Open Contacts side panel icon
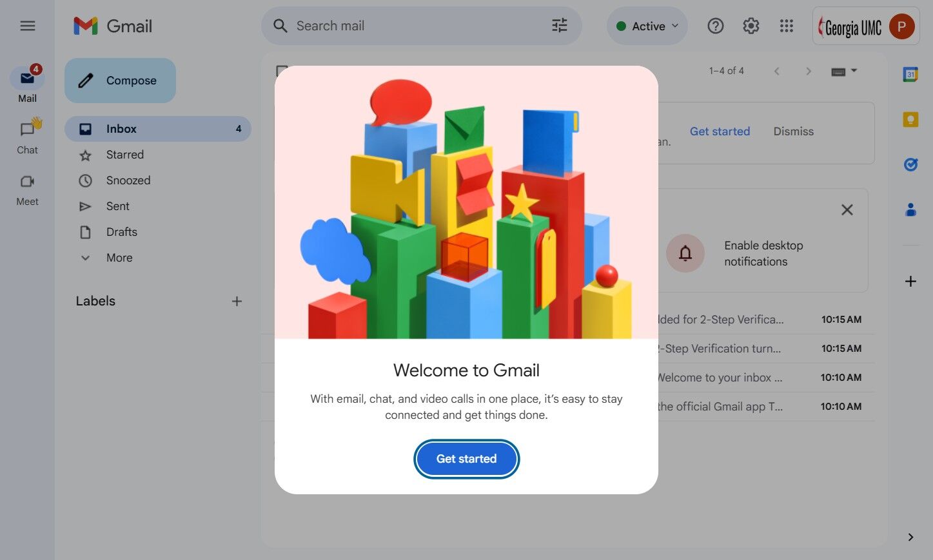933x560 pixels. click(x=910, y=209)
